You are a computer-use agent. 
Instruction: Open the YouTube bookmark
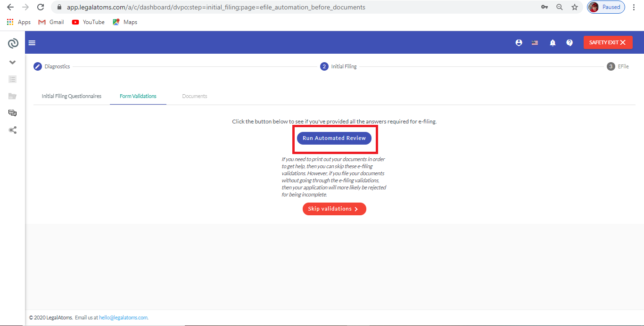(88, 22)
